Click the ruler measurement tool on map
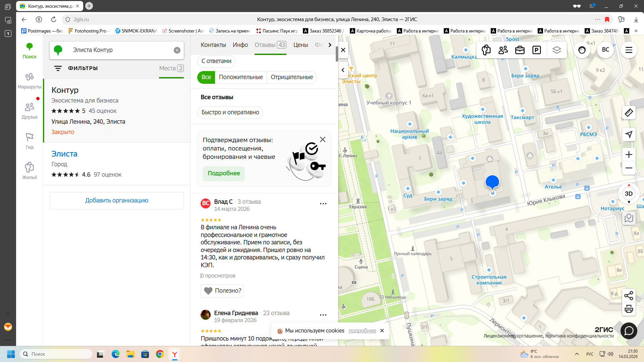The image size is (644, 362). coord(629,113)
